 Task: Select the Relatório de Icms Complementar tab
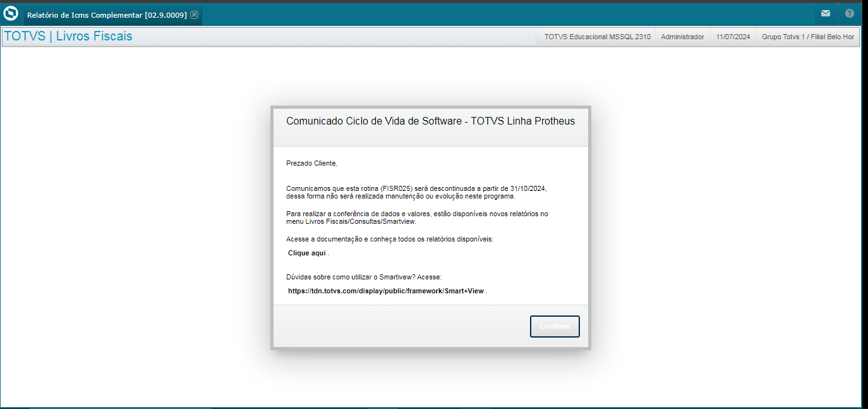[x=112, y=15]
